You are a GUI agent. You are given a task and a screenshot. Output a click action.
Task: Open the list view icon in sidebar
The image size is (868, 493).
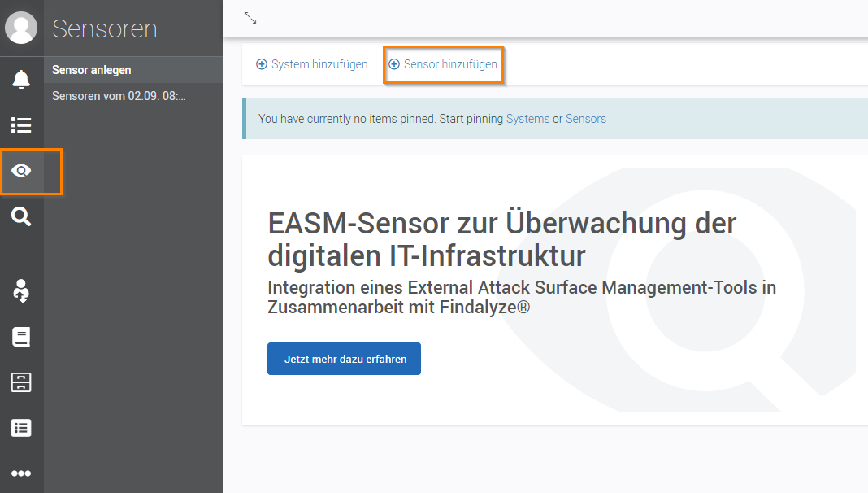(x=21, y=125)
